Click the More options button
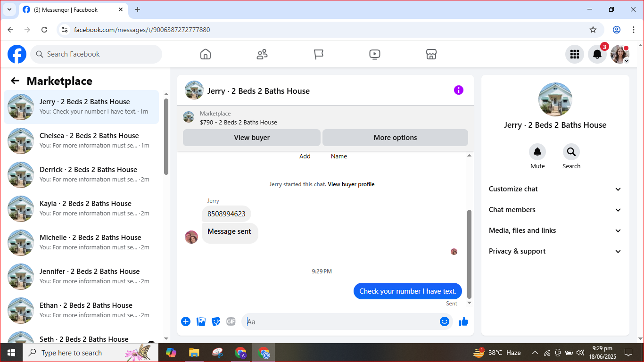The height and width of the screenshot is (362, 644). point(395,138)
